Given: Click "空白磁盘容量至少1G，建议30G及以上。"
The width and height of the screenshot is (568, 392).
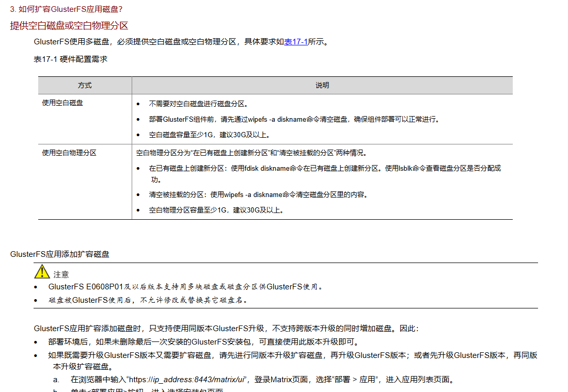Looking at the screenshot, I should point(209,135).
